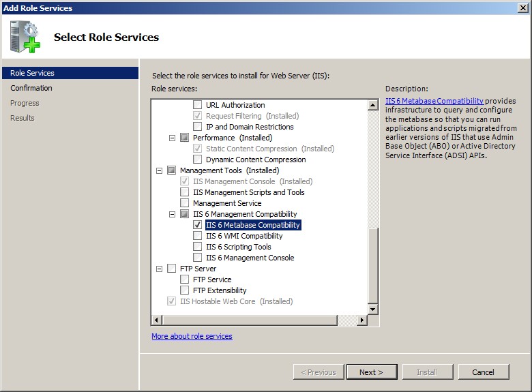Check Dynamic Content Compression
This screenshot has width=532, height=392.
click(x=198, y=160)
